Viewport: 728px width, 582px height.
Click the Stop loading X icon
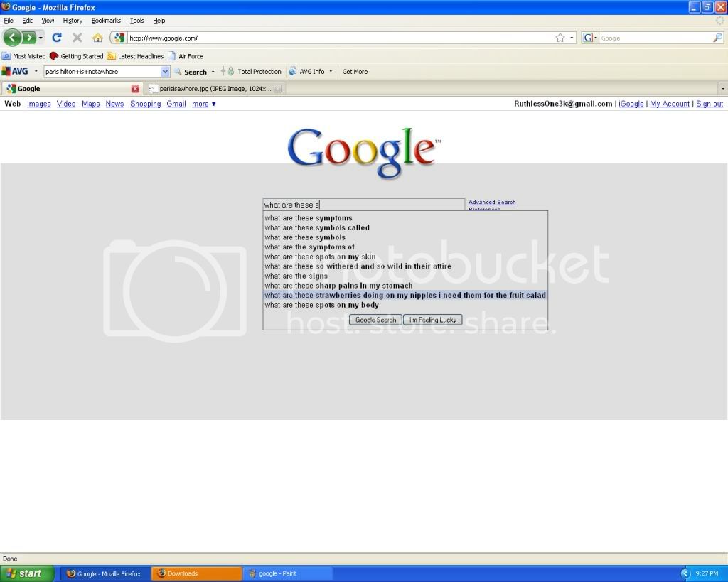[77, 38]
